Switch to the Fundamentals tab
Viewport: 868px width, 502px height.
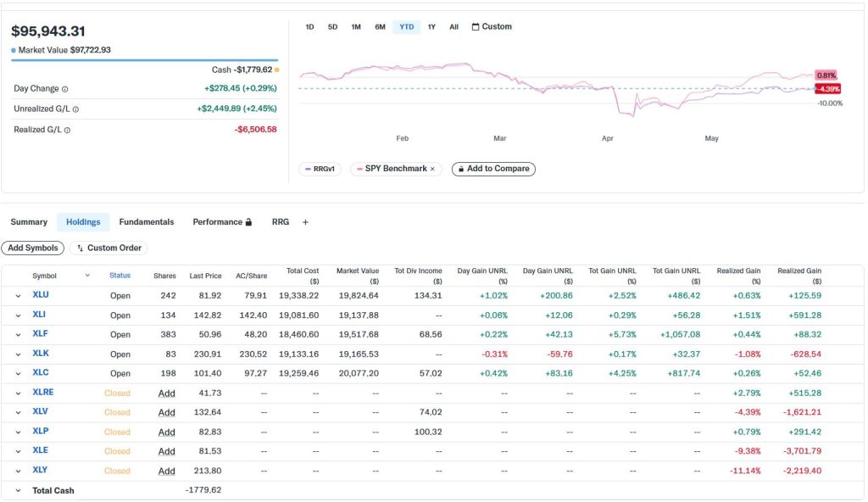pyautogui.click(x=147, y=222)
